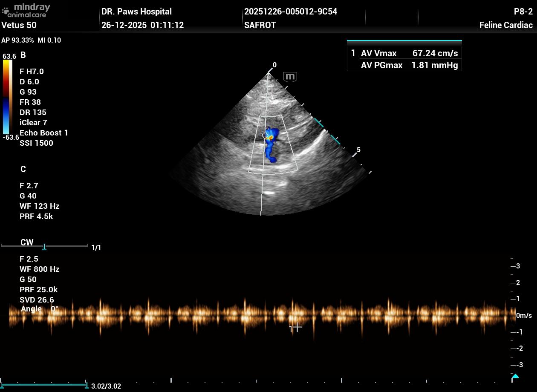This screenshot has width=537, height=392.
Task: Click the Angle 0° parameter
Action: [39, 309]
